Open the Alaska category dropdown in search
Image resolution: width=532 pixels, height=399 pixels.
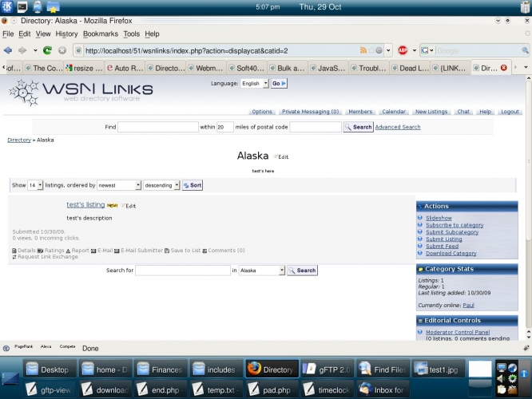click(261, 271)
